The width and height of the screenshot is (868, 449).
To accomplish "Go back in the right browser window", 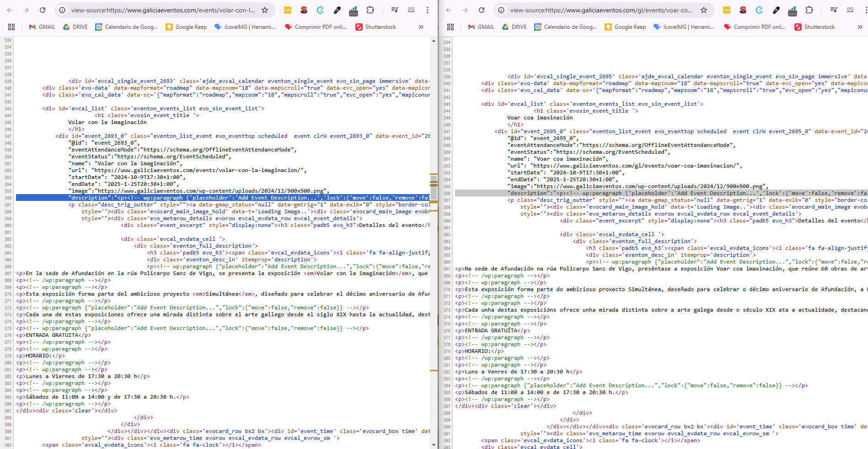I will (x=449, y=10).
